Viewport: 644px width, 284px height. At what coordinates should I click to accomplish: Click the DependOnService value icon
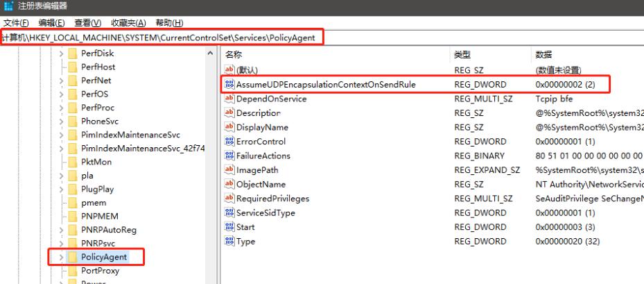click(x=229, y=99)
